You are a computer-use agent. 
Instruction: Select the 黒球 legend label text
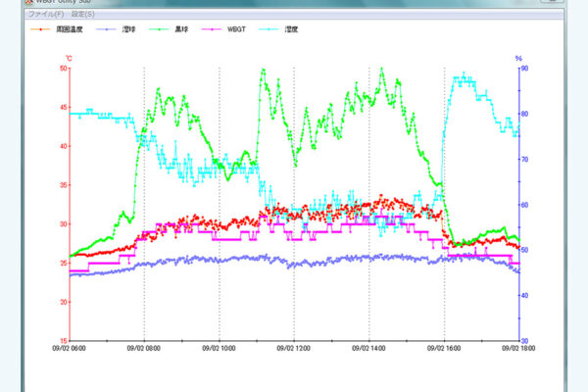click(183, 28)
